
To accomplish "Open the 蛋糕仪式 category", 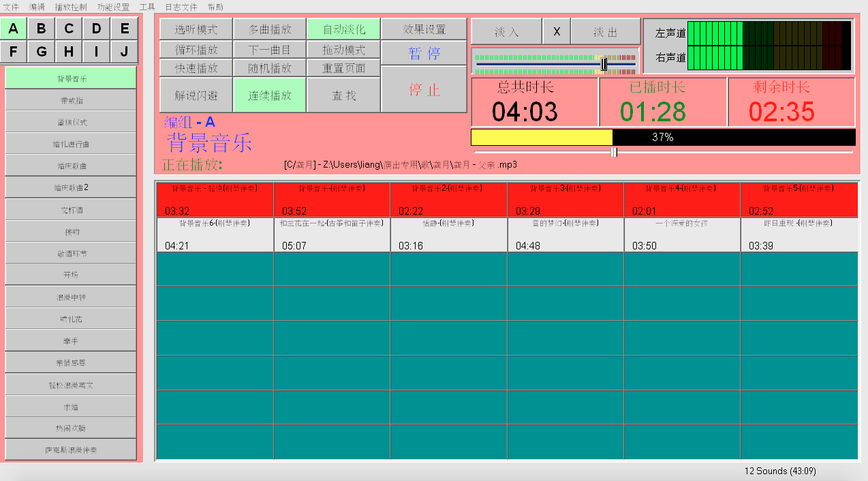I will [71, 122].
